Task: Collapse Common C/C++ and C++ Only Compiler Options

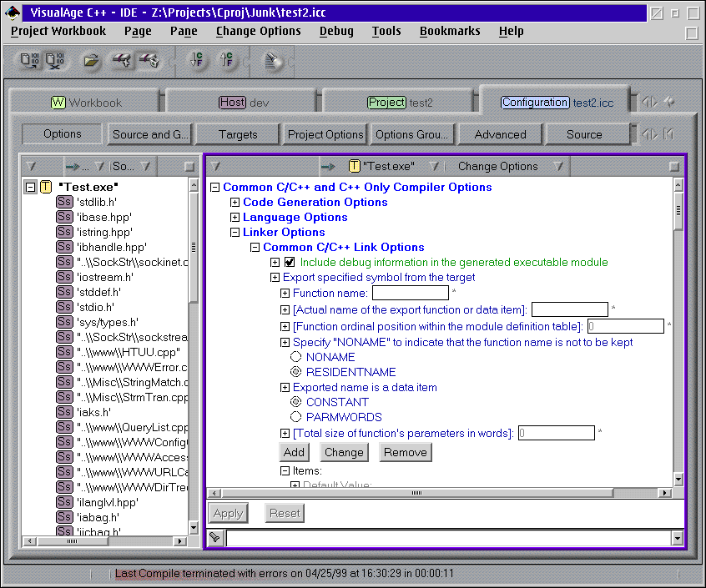Action: (x=215, y=187)
